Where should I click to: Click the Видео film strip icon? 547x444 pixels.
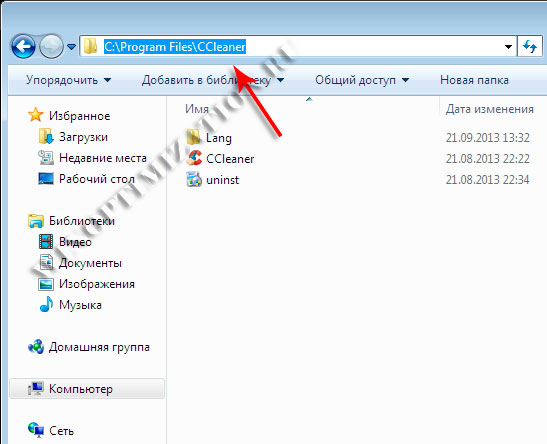point(46,242)
